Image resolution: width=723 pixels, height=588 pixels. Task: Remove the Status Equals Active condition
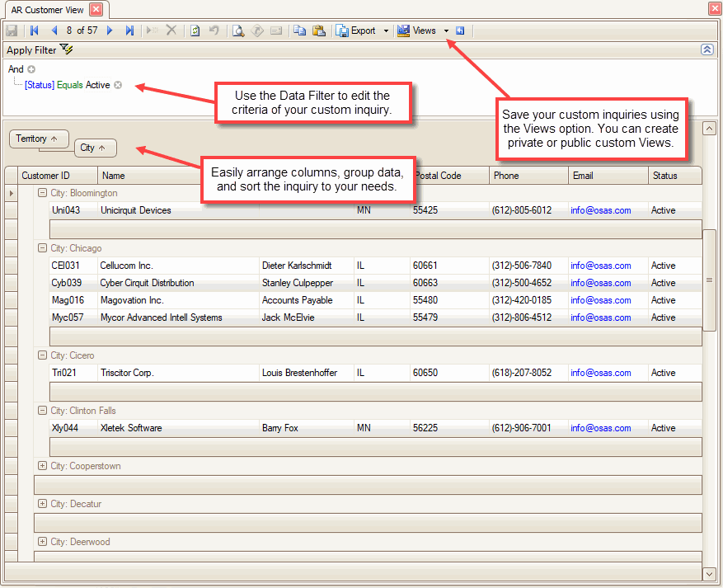click(118, 85)
